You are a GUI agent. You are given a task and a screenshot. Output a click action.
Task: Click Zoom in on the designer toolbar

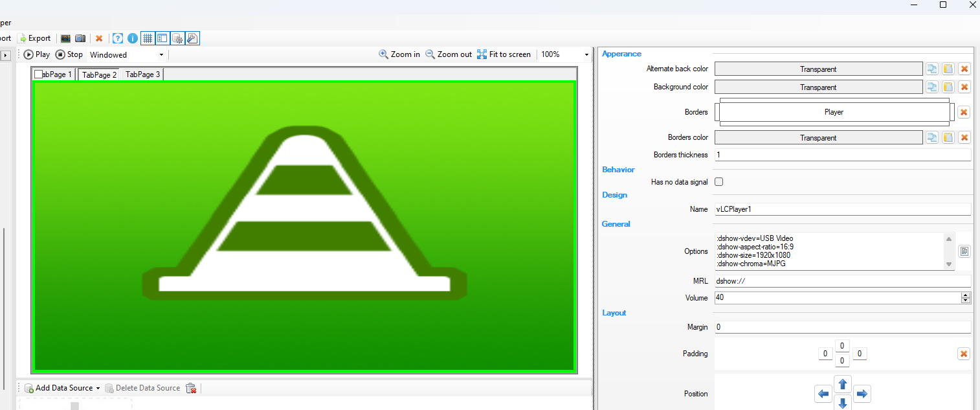click(399, 54)
